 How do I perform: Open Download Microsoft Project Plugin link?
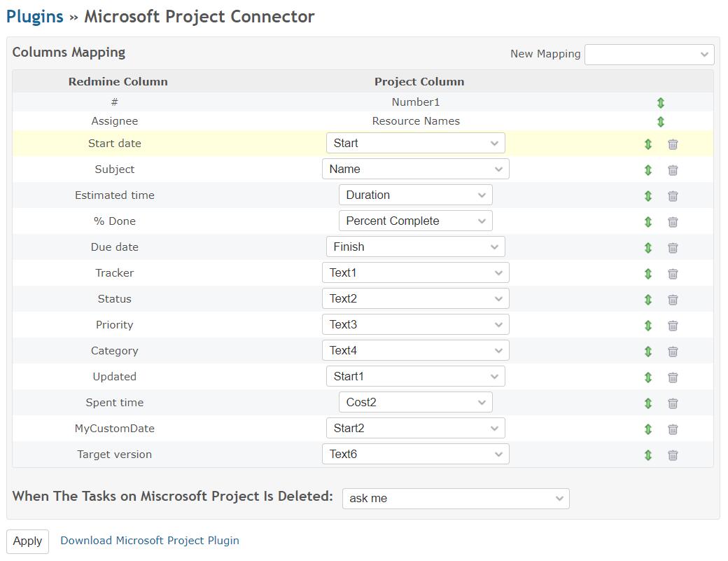[x=150, y=541]
